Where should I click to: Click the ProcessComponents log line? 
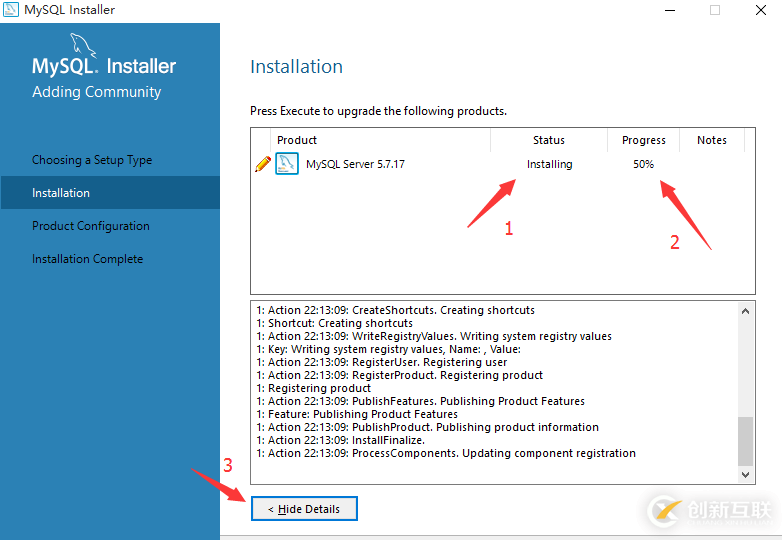[x=446, y=453]
